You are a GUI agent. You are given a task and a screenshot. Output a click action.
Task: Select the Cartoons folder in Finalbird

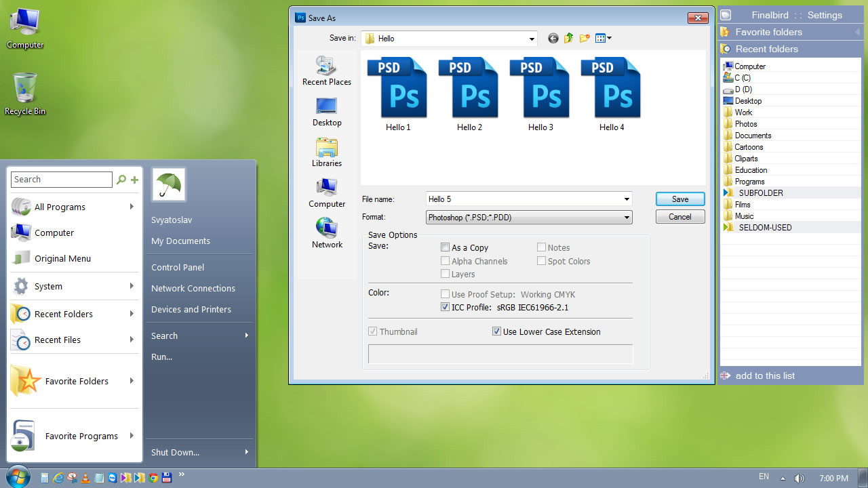click(x=791, y=147)
